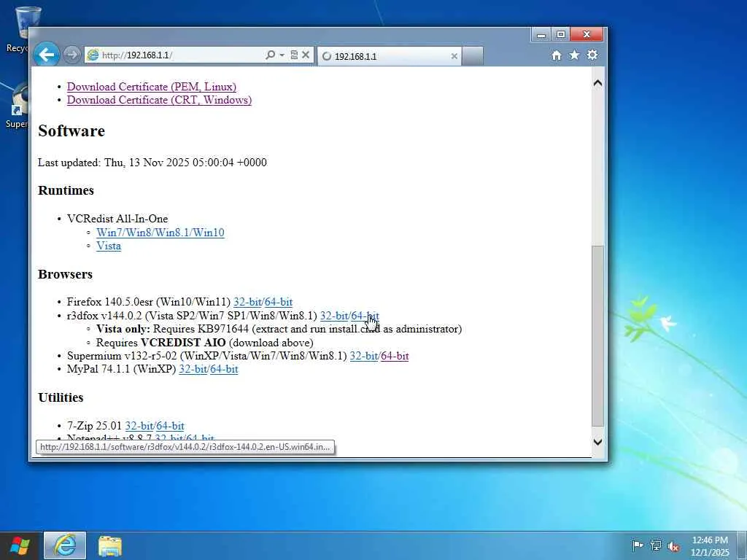
Task: Download MyPal 74.1.1 32-bit
Action: point(193,369)
